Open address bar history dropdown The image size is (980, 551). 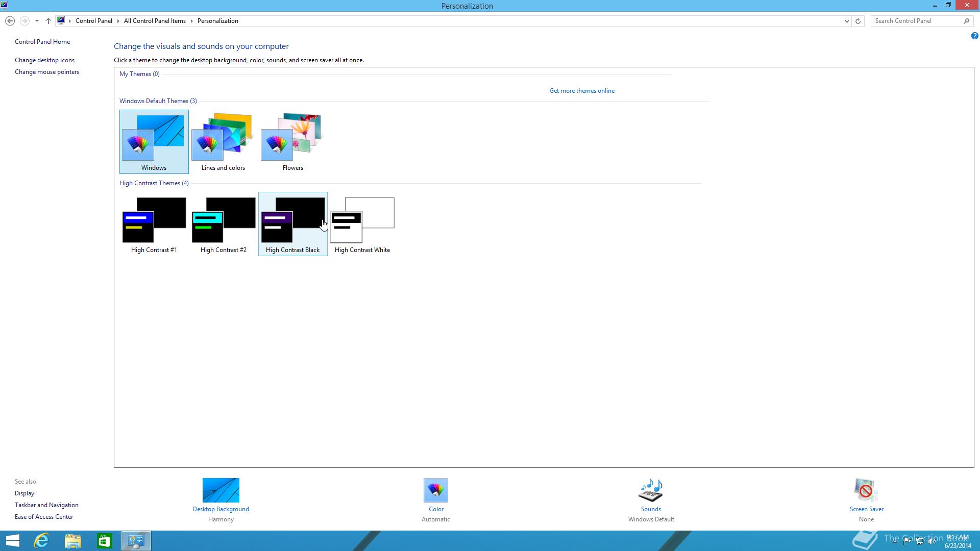847,21
